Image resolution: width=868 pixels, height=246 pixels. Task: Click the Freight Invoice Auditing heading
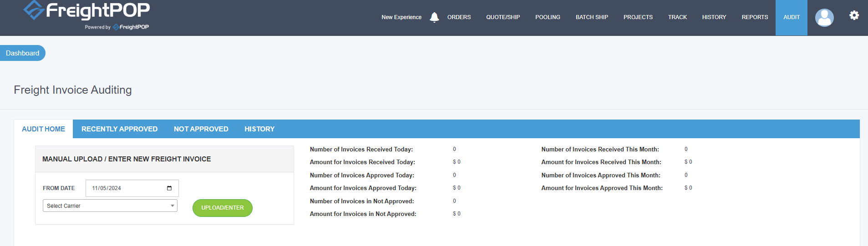pyautogui.click(x=73, y=90)
